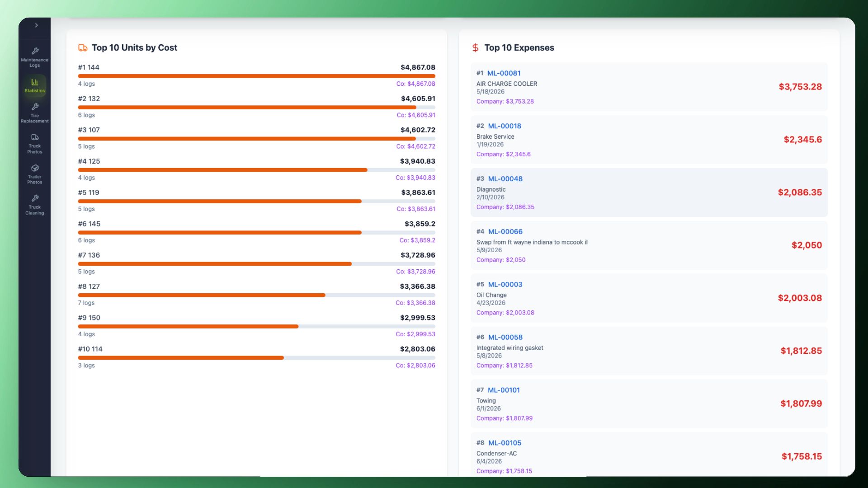Open expense link ML-00101

[x=504, y=390]
